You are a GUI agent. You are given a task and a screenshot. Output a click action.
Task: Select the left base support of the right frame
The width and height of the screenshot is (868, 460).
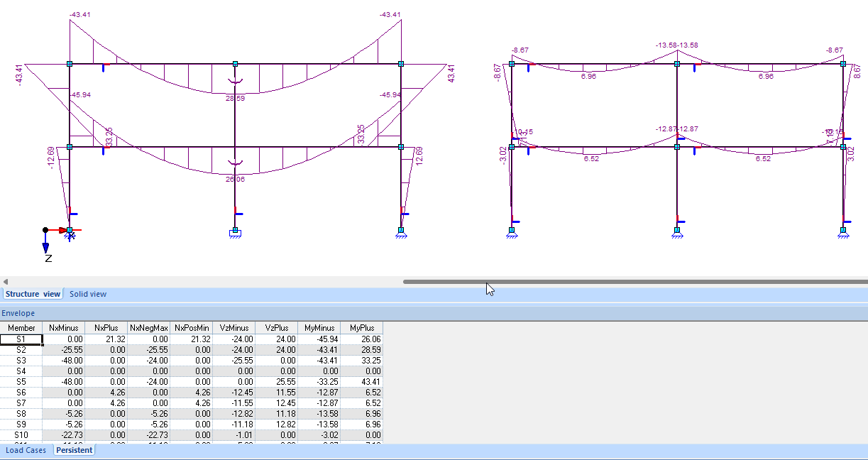point(511,231)
